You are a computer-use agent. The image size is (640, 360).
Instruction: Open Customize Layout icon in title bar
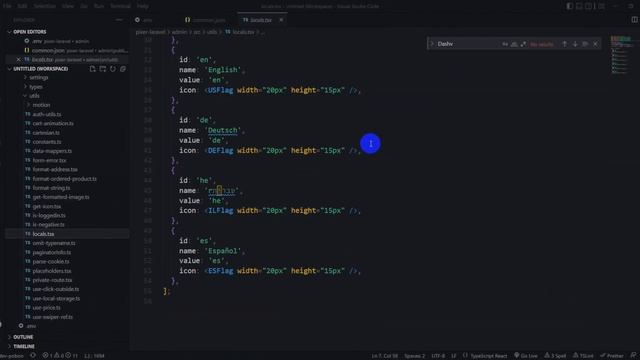601,6
